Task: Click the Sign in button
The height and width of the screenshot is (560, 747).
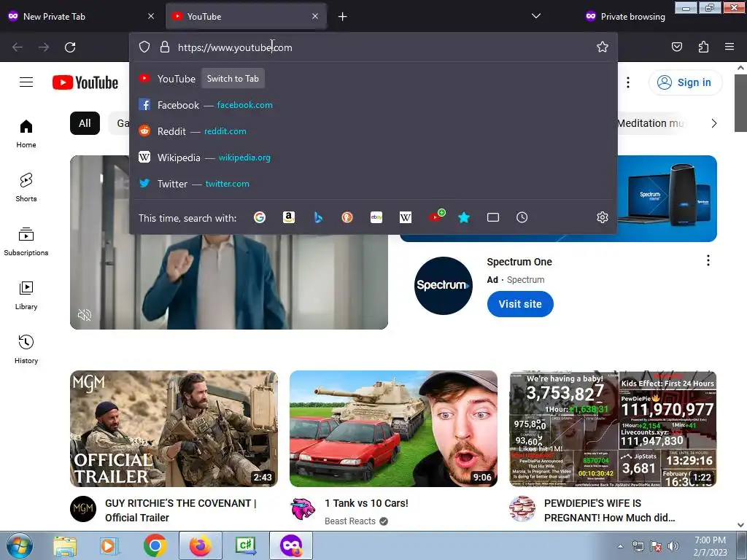Action: tap(685, 82)
